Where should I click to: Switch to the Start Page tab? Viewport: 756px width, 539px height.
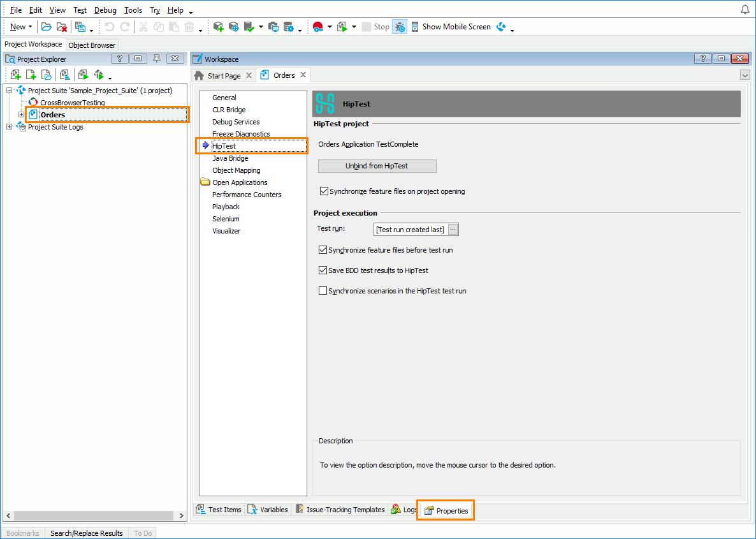[x=224, y=76]
